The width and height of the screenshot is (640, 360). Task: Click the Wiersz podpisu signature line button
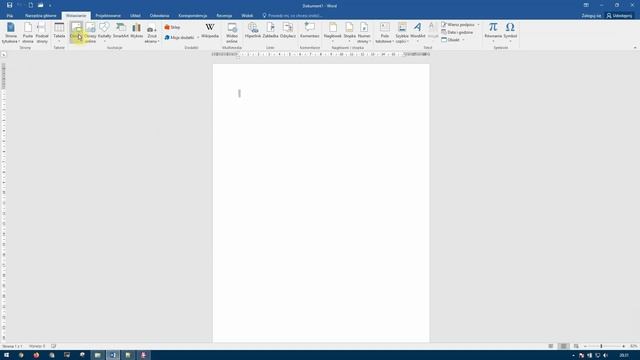point(459,25)
